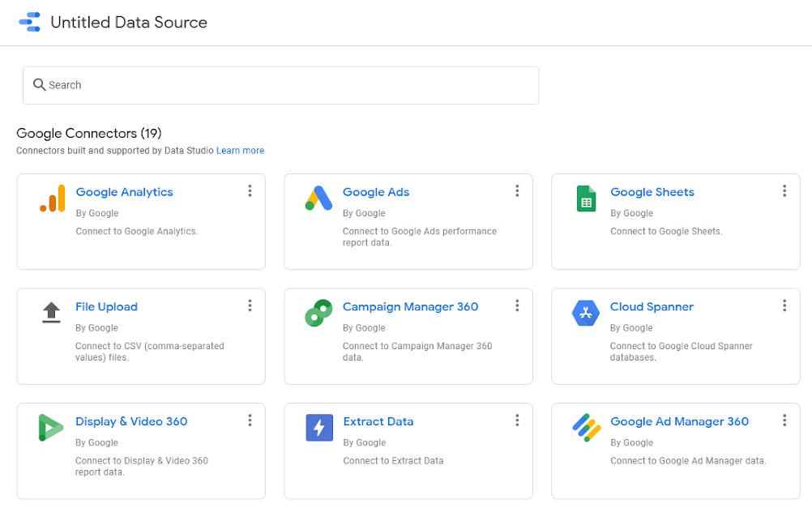Screen dimensions: 812x508
Task: Click the Untitled Data Source title to rename
Action: (x=129, y=22)
